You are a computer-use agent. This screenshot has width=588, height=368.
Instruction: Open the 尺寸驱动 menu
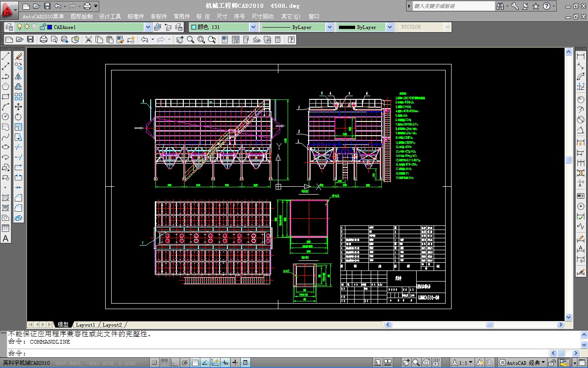coord(262,17)
